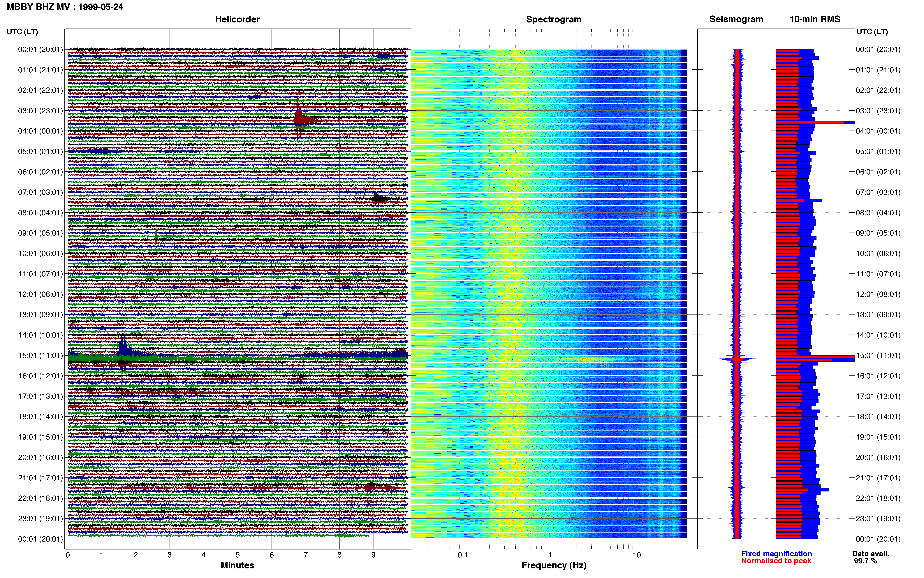Screen dimensions: 924x578
Task: Click the 23:01 (19:01) label beside the Helicorder
Action: (x=41, y=518)
